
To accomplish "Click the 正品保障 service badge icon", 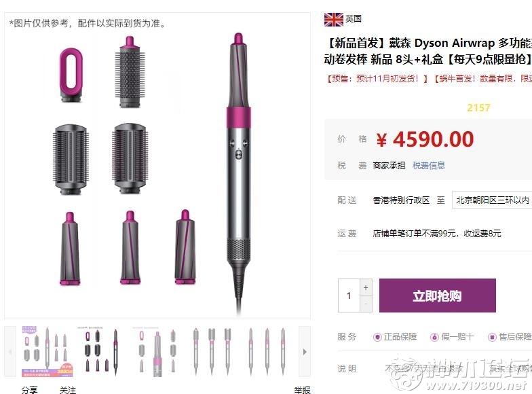I will 377,337.
